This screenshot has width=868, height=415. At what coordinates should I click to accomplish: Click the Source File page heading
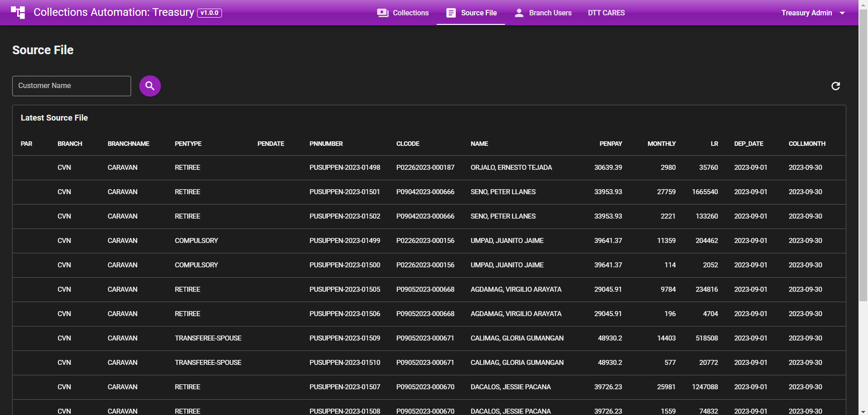43,50
